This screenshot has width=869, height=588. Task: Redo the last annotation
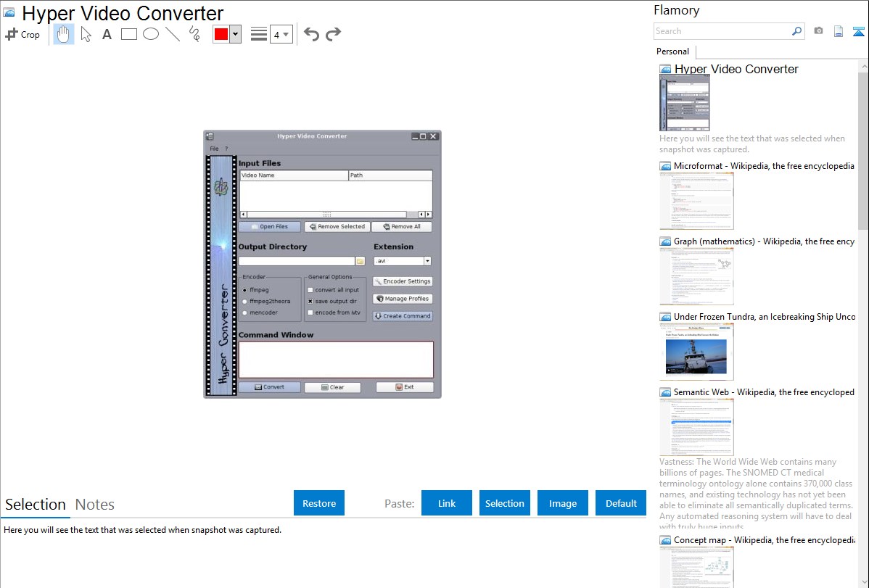[x=333, y=34]
